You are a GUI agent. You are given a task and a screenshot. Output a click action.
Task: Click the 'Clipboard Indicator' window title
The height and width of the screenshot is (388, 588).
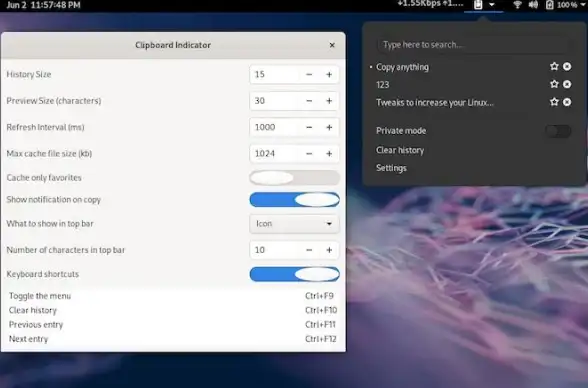click(173, 45)
